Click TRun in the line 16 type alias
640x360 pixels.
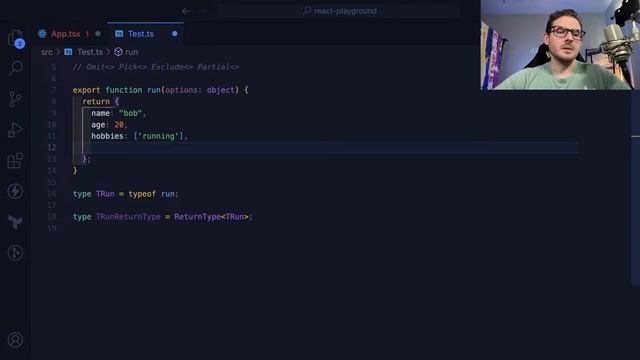[x=105, y=194]
